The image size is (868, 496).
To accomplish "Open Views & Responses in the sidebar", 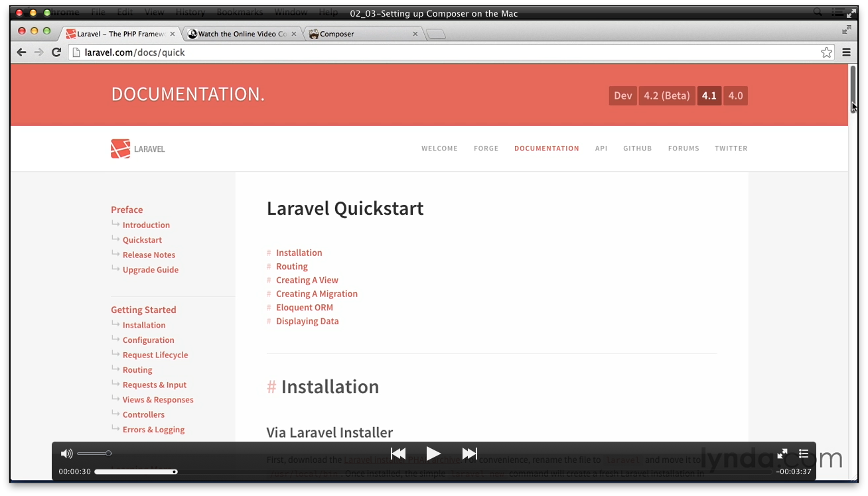I will [x=158, y=400].
